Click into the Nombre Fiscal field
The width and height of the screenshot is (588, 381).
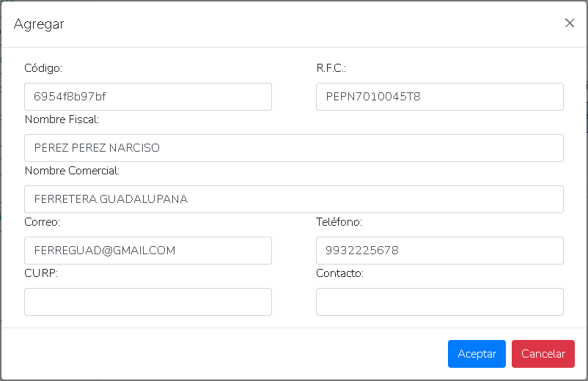293,148
